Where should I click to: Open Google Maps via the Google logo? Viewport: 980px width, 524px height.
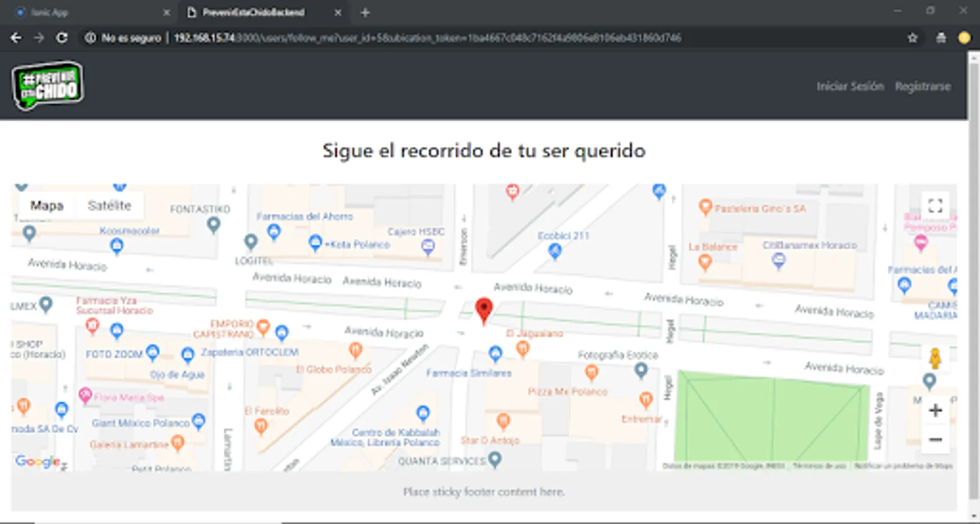(x=37, y=461)
